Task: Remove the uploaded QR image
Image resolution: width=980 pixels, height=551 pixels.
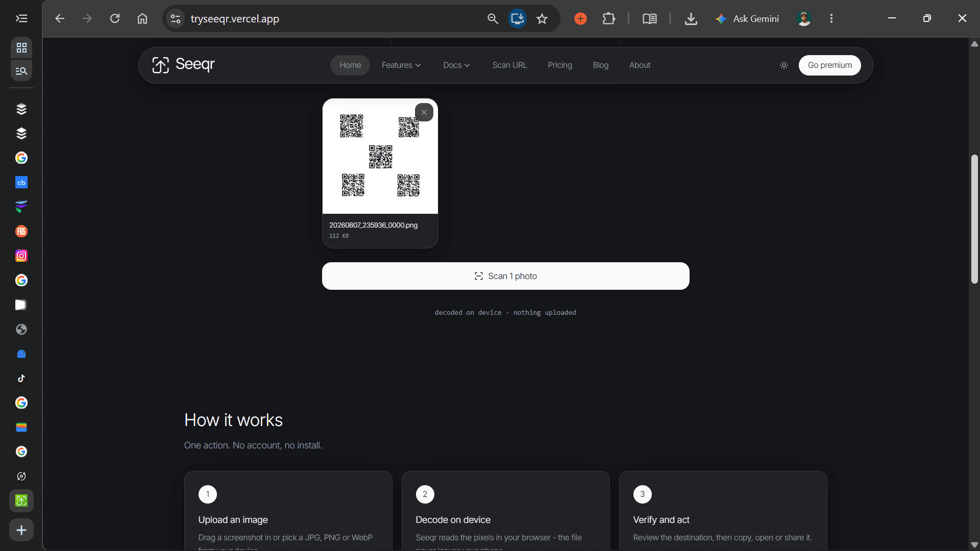Action: 424,112
